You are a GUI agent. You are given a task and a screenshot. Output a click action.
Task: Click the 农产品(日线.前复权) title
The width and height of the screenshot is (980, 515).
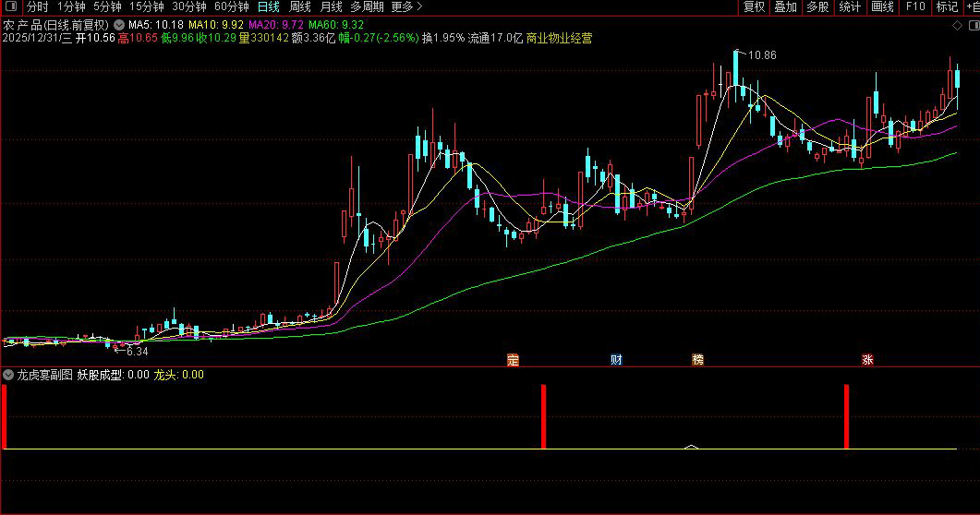pos(55,25)
